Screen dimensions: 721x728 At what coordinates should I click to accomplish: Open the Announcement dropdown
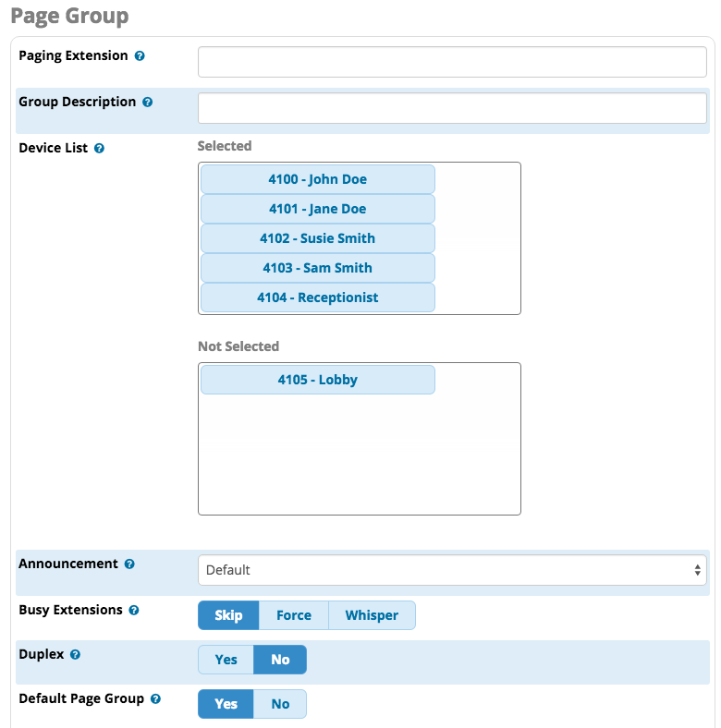pyautogui.click(x=452, y=570)
